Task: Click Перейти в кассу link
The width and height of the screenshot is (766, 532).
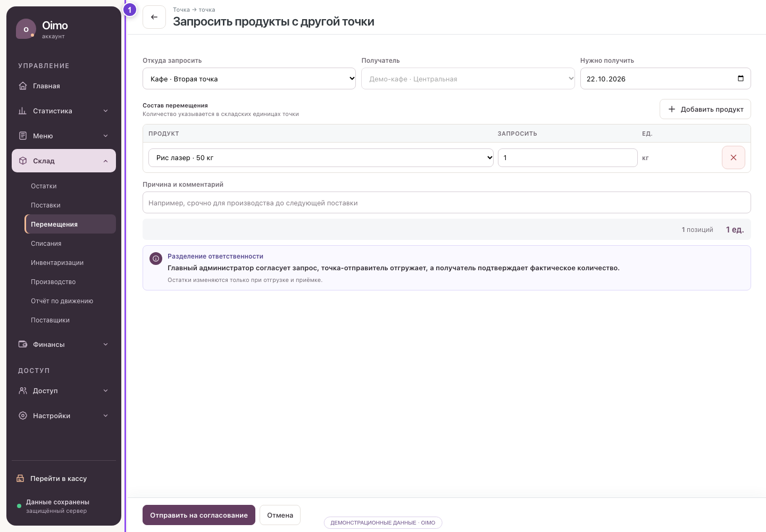Action: pos(59,478)
